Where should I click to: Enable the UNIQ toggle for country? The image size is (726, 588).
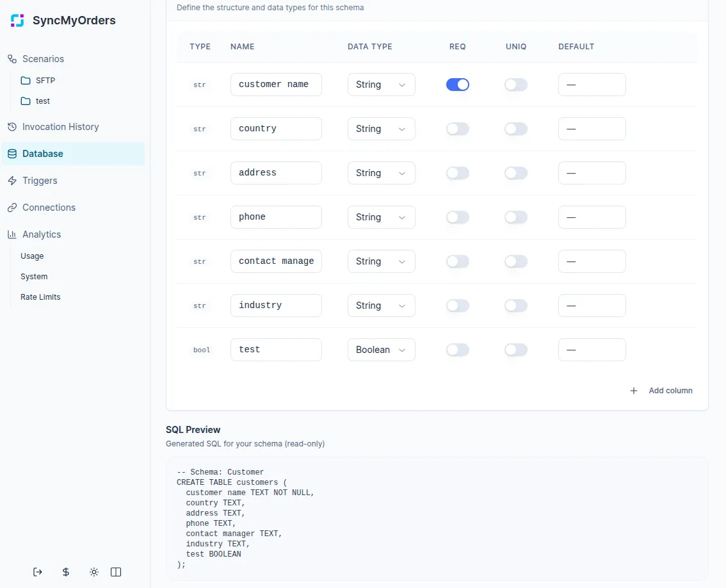click(516, 129)
